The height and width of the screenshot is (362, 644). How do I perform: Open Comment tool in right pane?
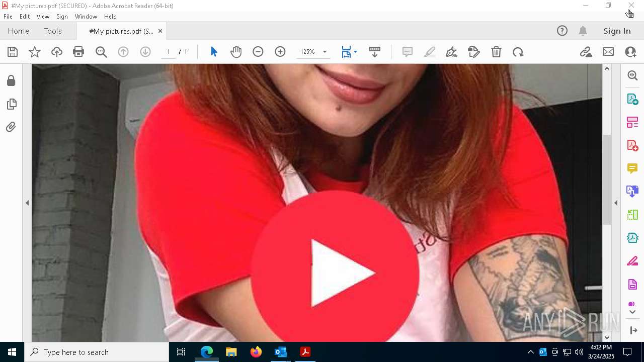tap(632, 168)
